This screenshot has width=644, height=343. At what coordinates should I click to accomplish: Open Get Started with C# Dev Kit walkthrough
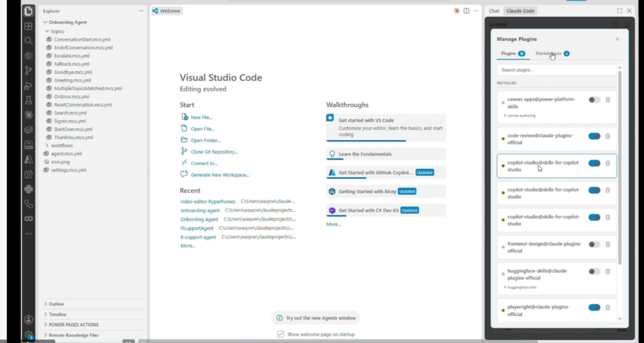386,210
